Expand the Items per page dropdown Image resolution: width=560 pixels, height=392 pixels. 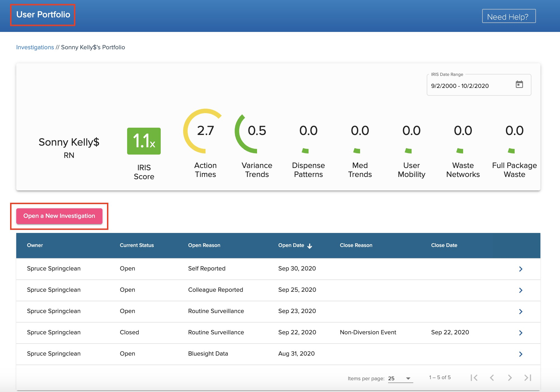pyautogui.click(x=400, y=379)
